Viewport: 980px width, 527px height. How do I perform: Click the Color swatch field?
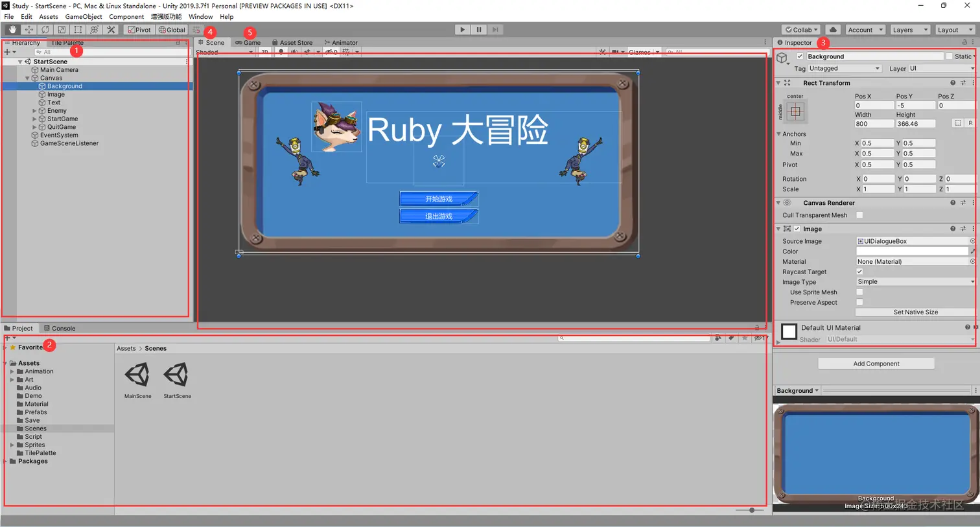click(x=912, y=252)
